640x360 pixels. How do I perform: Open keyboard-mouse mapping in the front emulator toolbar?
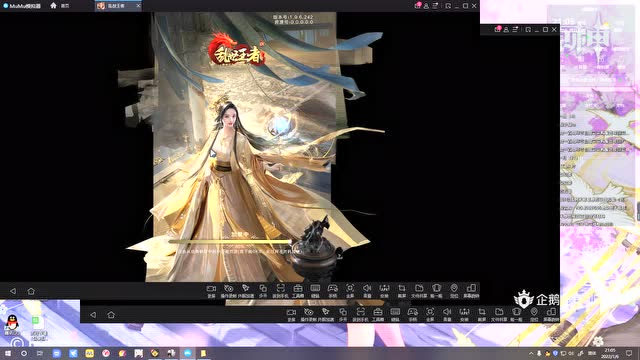pyautogui.click(x=315, y=291)
